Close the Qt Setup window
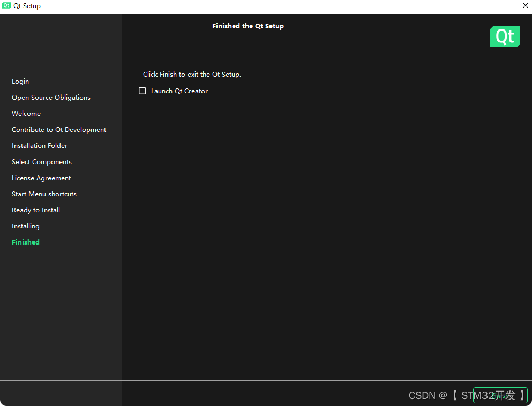The width and height of the screenshot is (532, 406). click(x=525, y=5)
